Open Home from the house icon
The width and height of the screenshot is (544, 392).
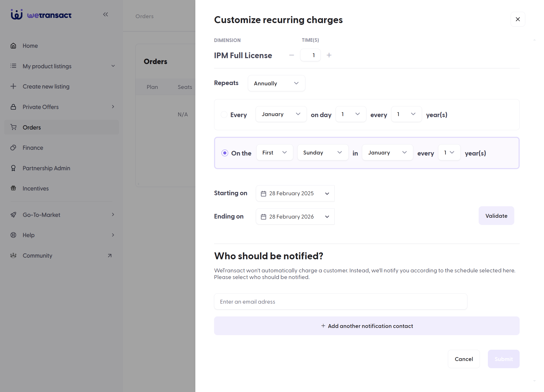click(x=13, y=46)
